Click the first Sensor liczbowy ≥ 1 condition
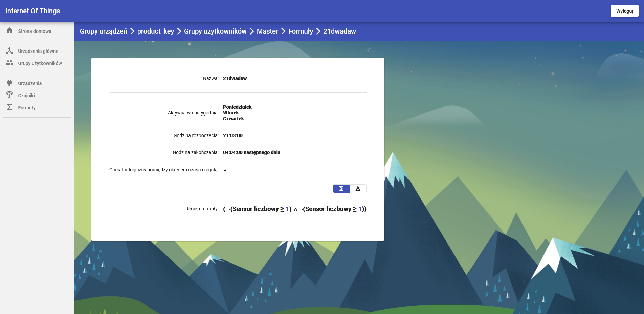The image size is (644, 314). 260,209
